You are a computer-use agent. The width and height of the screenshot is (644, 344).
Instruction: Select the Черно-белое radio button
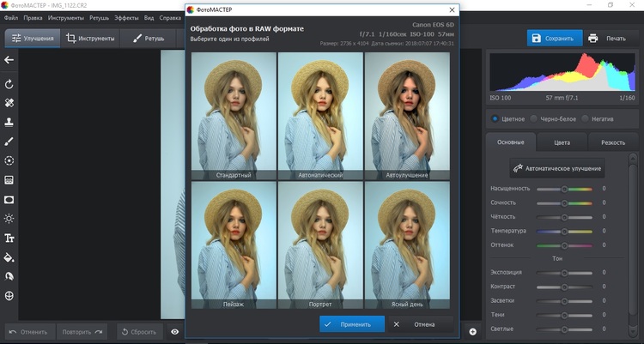(x=534, y=118)
